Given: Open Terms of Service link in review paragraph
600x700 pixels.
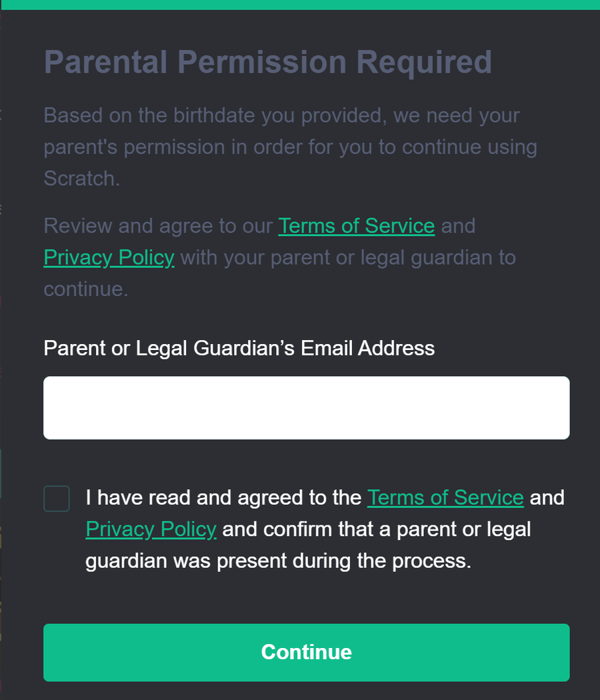Looking at the screenshot, I should (357, 226).
